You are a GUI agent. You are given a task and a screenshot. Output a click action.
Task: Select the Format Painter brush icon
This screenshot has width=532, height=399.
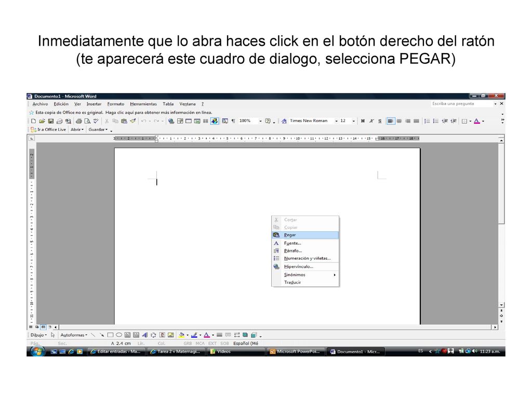133,121
